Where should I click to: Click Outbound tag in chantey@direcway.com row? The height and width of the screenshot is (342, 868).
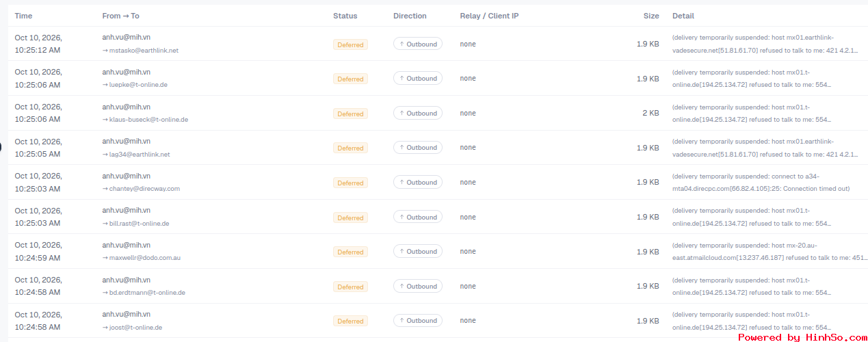pyautogui.click(x=418, y=182)
